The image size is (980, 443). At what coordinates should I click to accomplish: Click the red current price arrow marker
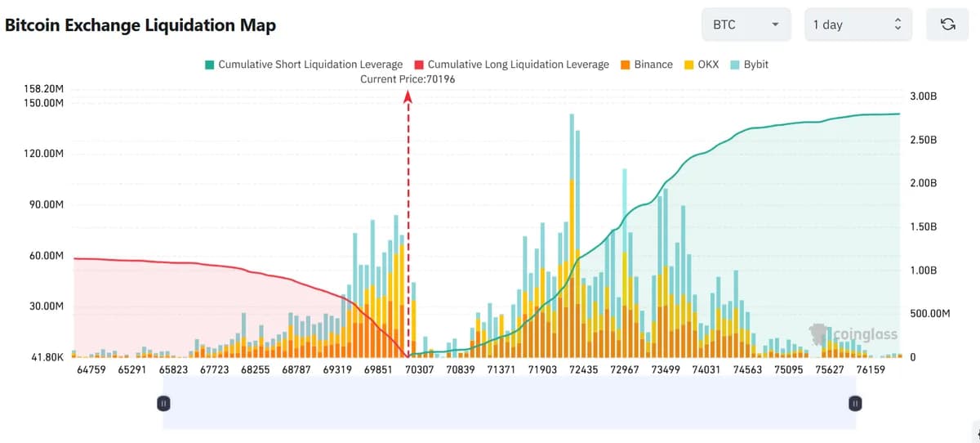(x=408, y=96)
